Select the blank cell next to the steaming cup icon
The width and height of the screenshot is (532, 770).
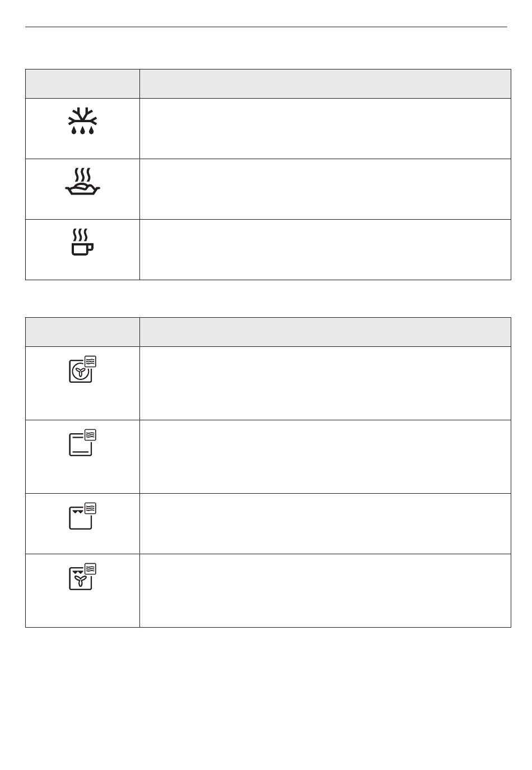[x=325, y=250]
